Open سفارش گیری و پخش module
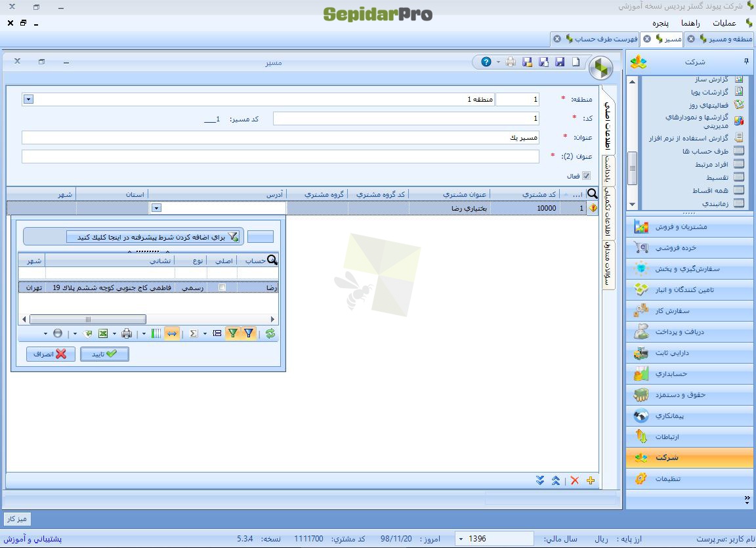 pyautogui.click(x=690, y=268)
